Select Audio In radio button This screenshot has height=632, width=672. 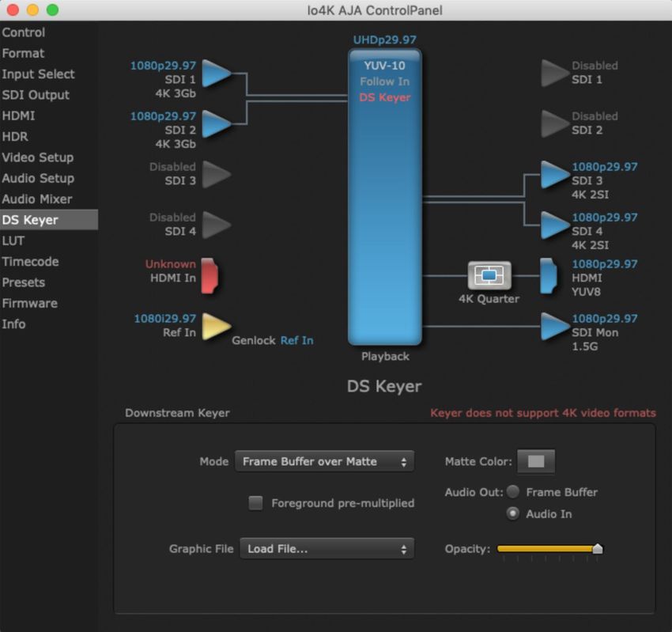(512, 513)
